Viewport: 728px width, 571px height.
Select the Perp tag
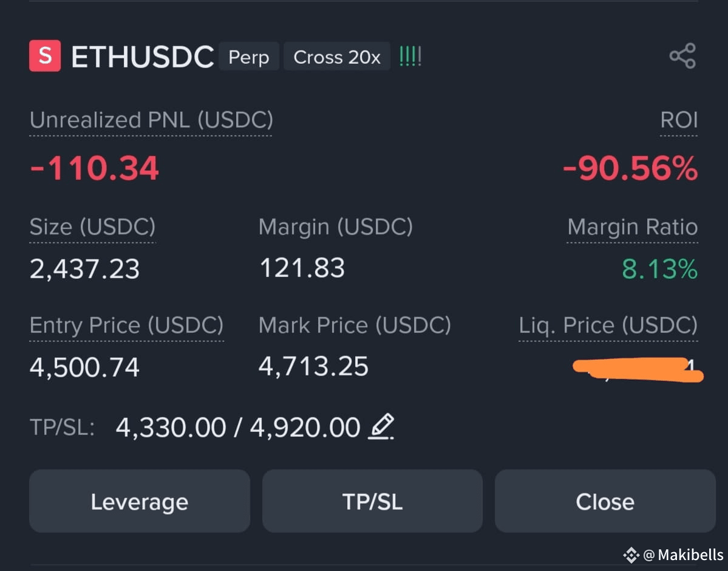click(249, 56)
